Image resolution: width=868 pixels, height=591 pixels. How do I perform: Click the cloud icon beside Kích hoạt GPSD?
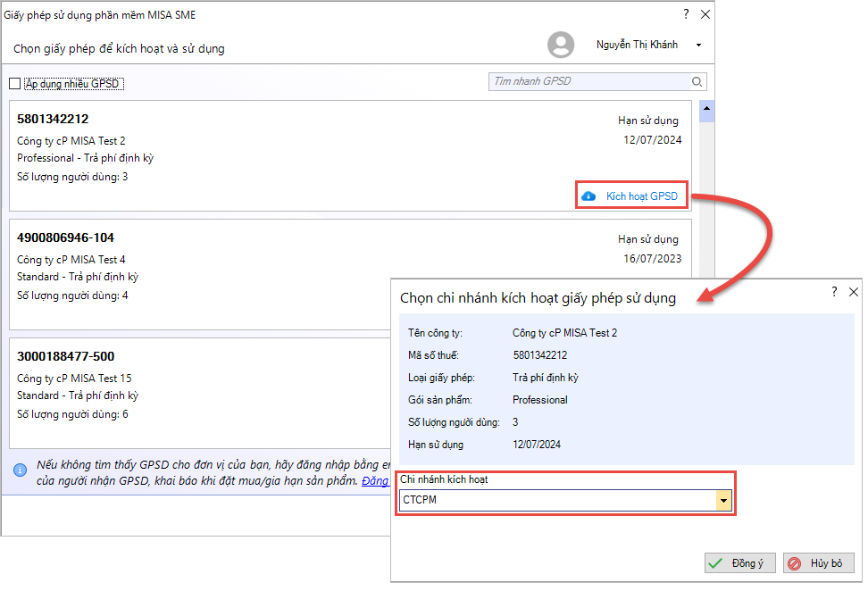coord(588,196)
